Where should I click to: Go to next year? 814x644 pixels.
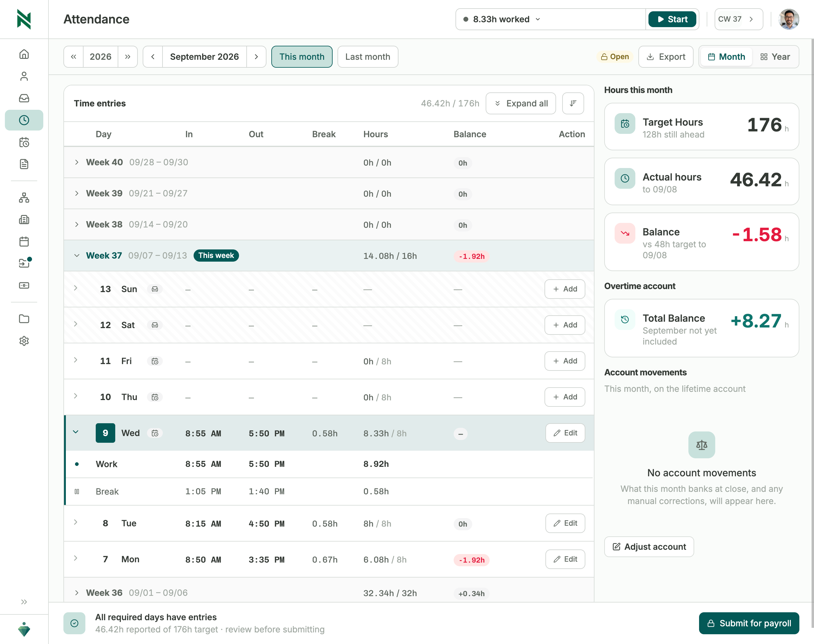click(x=127, y=57)
